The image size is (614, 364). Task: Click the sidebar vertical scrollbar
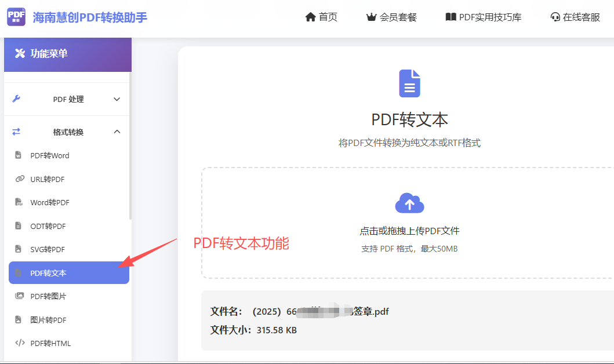tap(130, 147)
